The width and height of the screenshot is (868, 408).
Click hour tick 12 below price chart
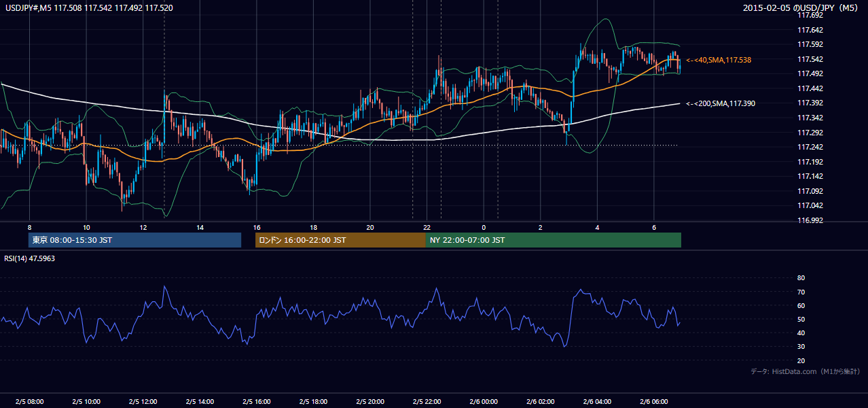pyautogui.click(x=143, y=227)
